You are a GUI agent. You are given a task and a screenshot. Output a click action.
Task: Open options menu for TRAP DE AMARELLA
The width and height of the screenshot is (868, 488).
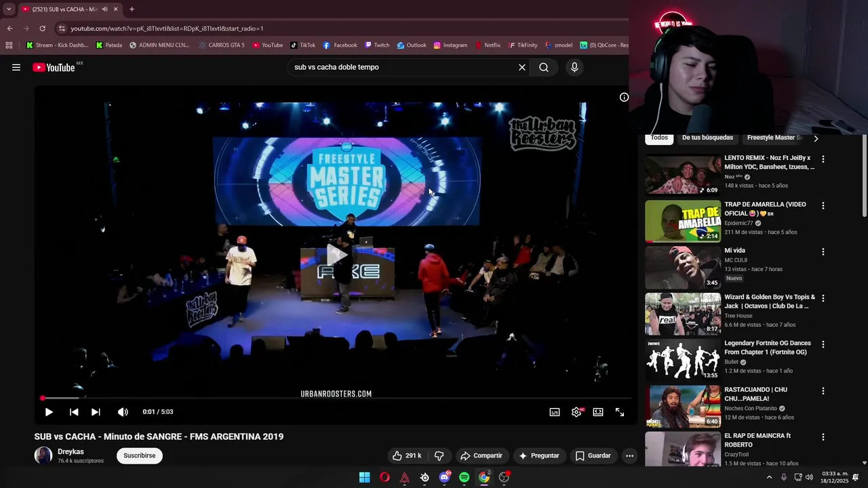(x=823, y=205)
